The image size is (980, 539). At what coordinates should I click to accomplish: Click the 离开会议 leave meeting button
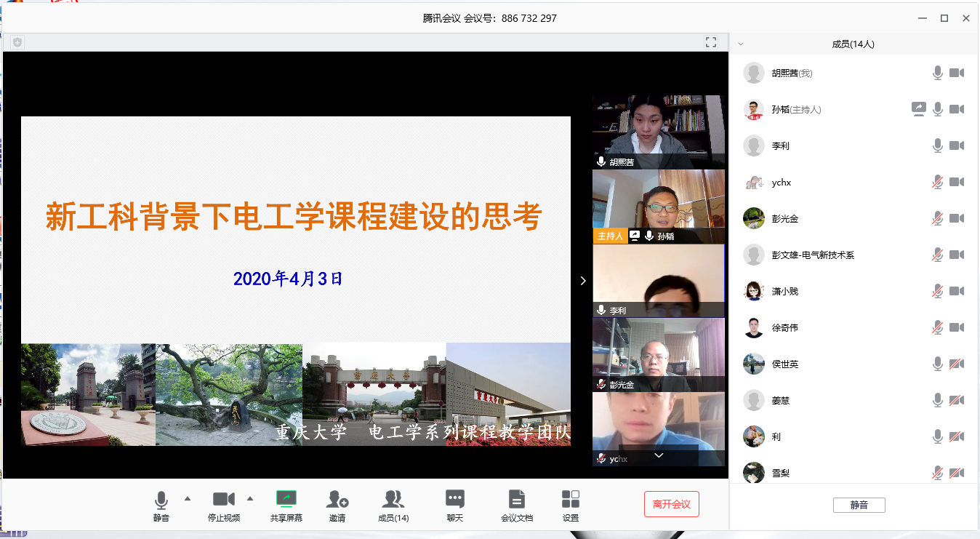point(671,504)
